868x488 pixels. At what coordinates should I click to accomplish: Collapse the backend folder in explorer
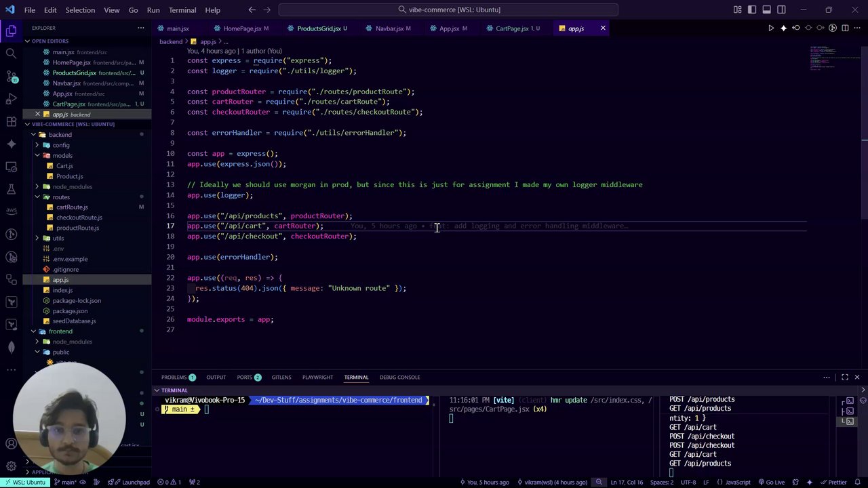click(x=60, y=135)
